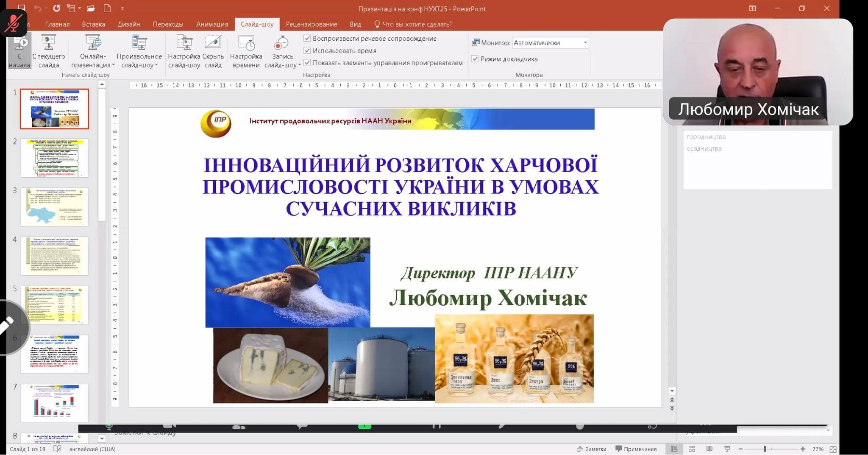Fit slide to current window icon
868x455 pixels.
833,449
